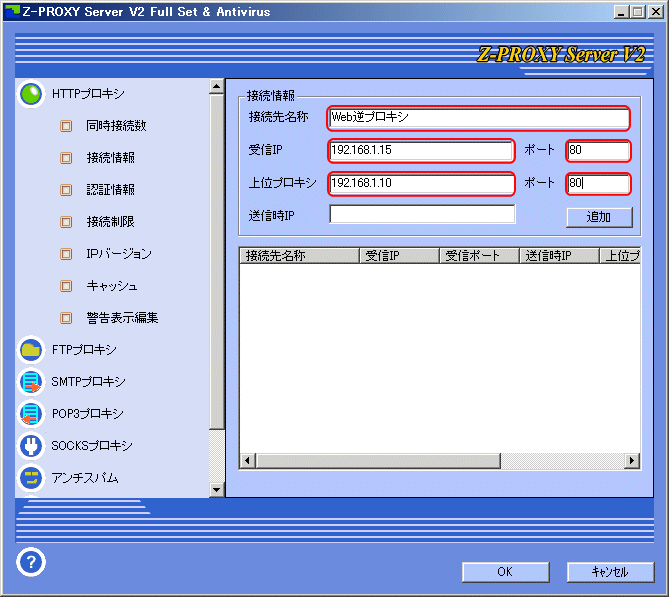Viewport: 669px width, 597px height.
Task: Open the アンチスパム section label
Action: click(84, 478)
